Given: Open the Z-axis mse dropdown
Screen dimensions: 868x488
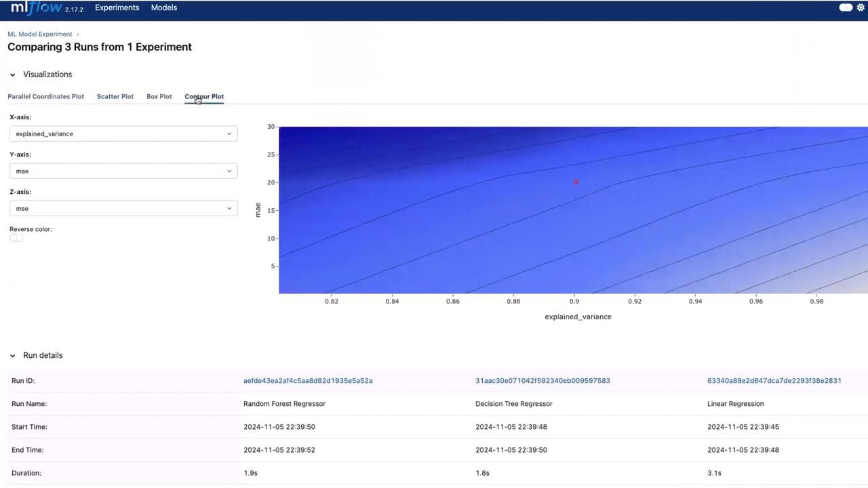Looking at the screenshot, I should (x=123, y=208).
